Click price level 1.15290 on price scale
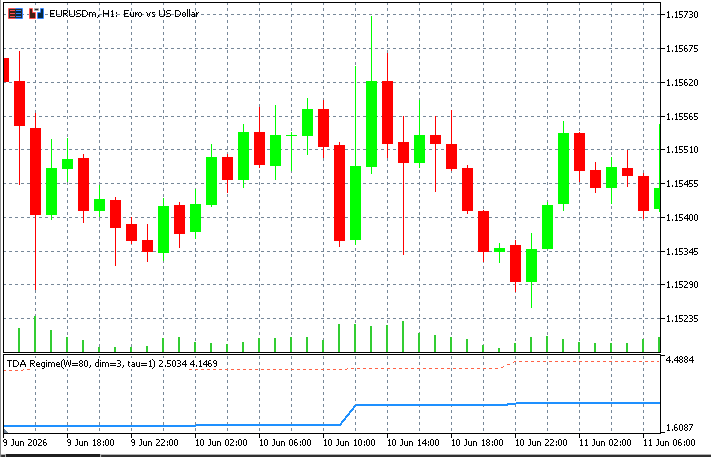Screen dimensions: 711x457 point(682,285)
